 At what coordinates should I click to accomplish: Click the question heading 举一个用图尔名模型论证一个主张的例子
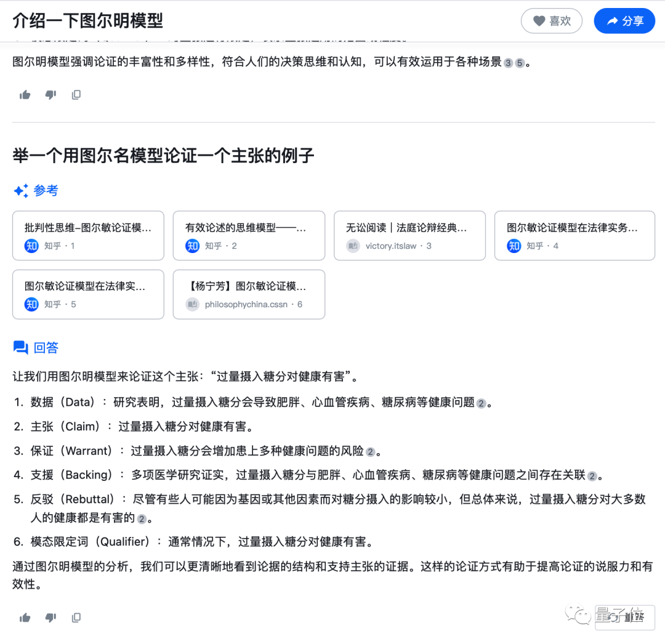point(163,156)
